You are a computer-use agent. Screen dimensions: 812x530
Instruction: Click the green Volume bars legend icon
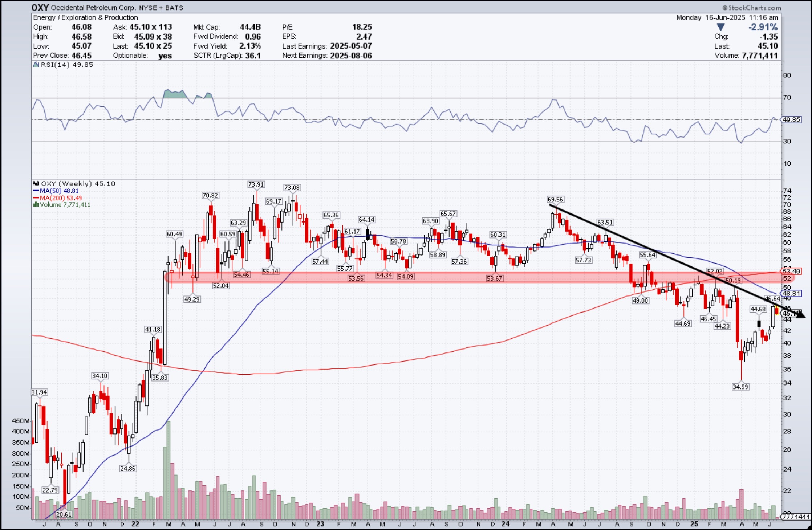pos(36,205)
